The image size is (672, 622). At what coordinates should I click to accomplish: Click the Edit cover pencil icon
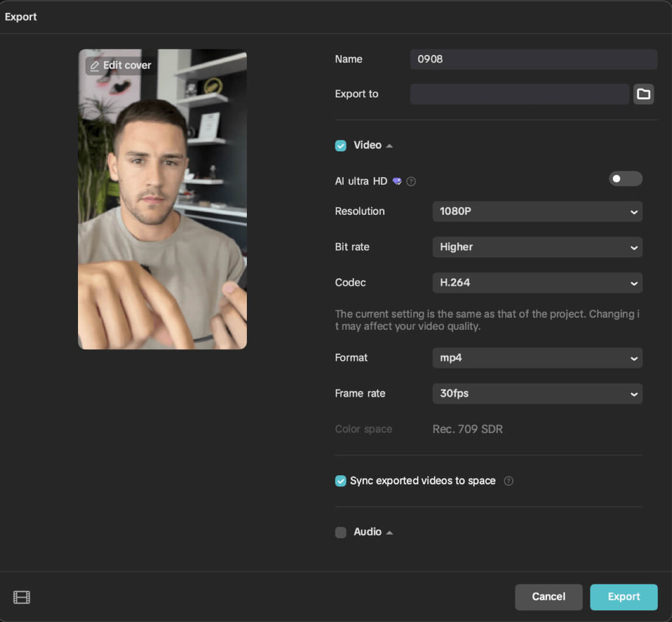point(95,66)
